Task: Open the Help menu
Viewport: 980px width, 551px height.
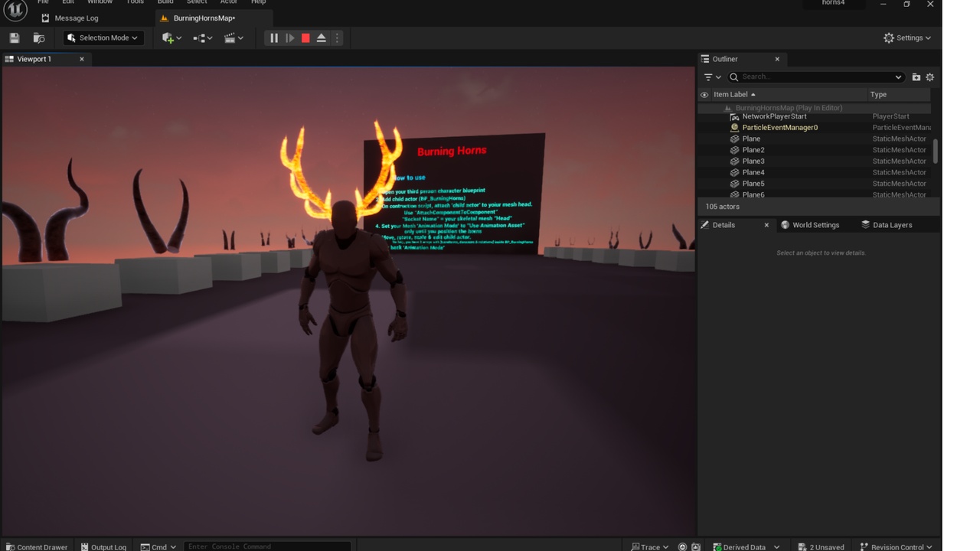Action: point(259,2)
